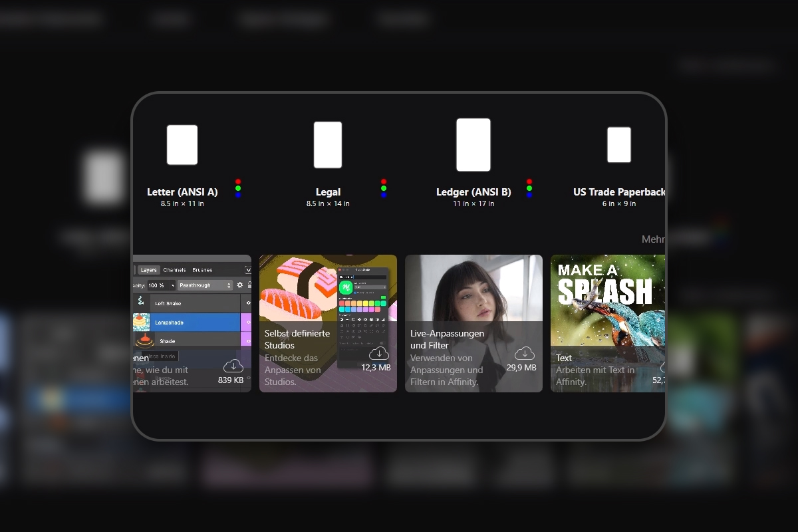Open the Make a Splash Text tutorial card

(x=608, y=323)
